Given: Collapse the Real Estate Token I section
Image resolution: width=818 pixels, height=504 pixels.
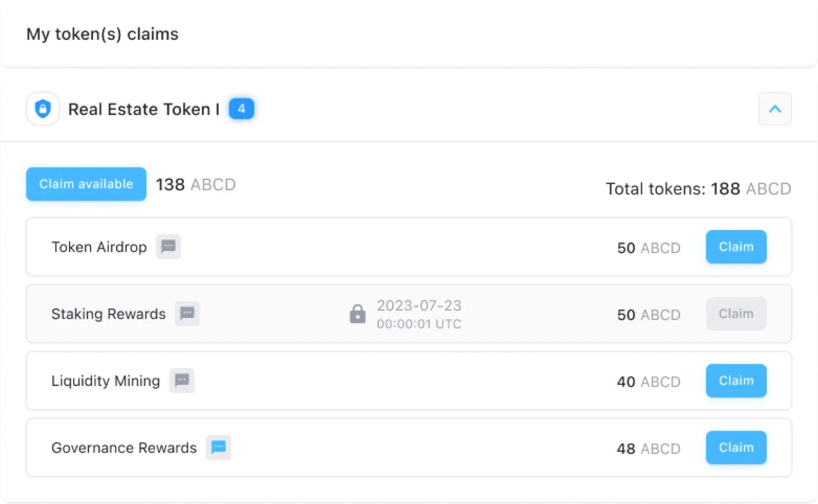Looking at the screenshot, I should 775,109.
